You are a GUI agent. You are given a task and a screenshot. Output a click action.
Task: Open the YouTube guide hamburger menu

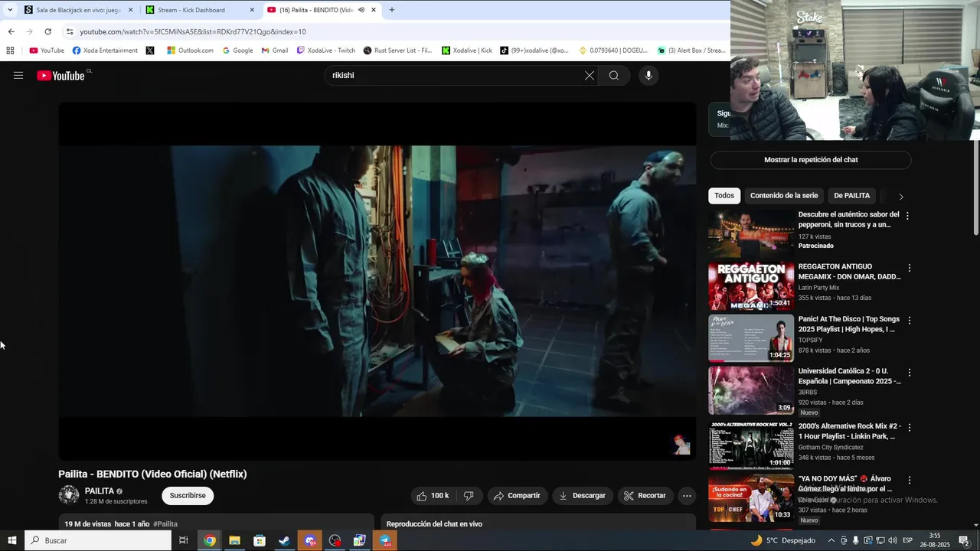[x=18, y=75]
